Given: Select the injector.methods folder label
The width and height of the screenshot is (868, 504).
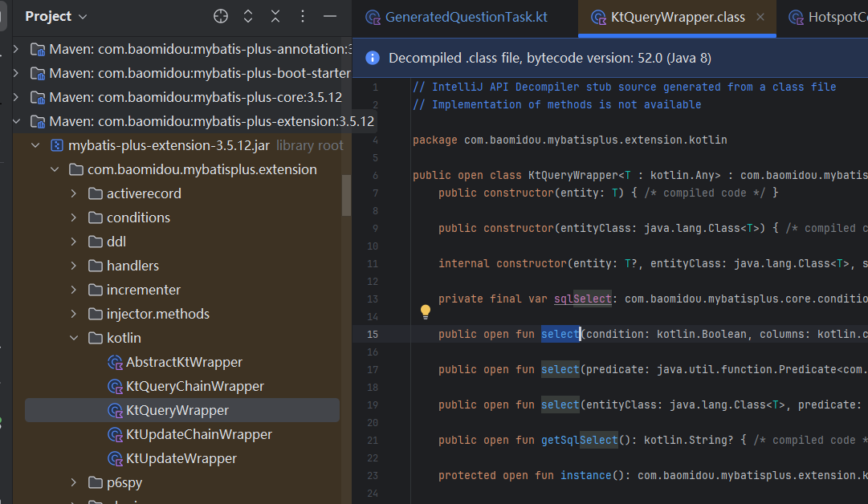Looking at the screenshot, I should point(157,314).
